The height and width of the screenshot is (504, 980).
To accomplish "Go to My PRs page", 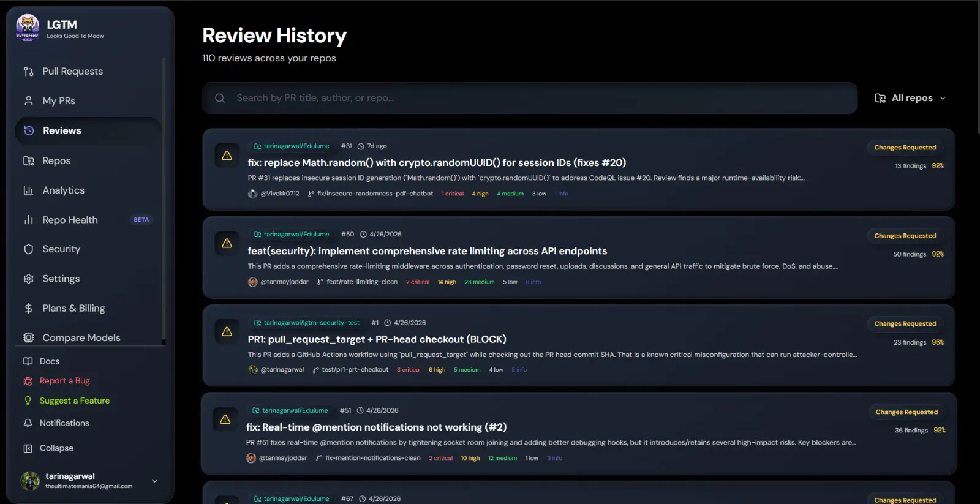I will (88, 100).
